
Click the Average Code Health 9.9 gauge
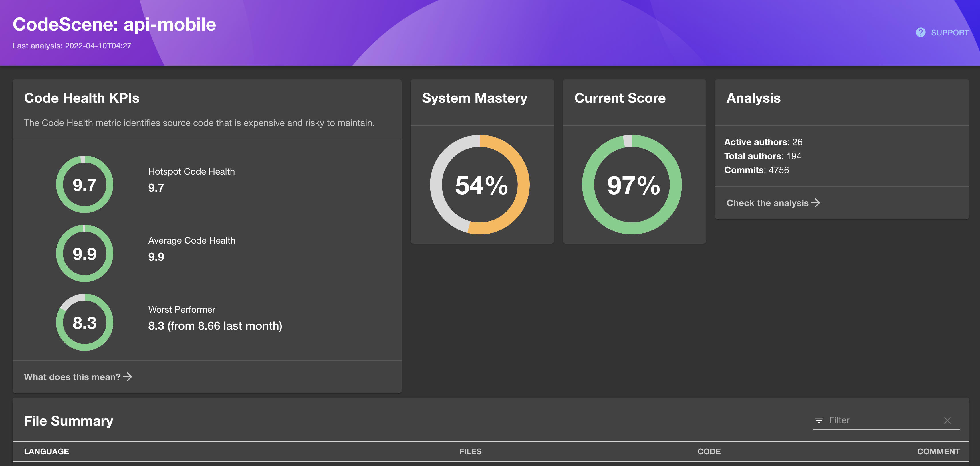84,254
